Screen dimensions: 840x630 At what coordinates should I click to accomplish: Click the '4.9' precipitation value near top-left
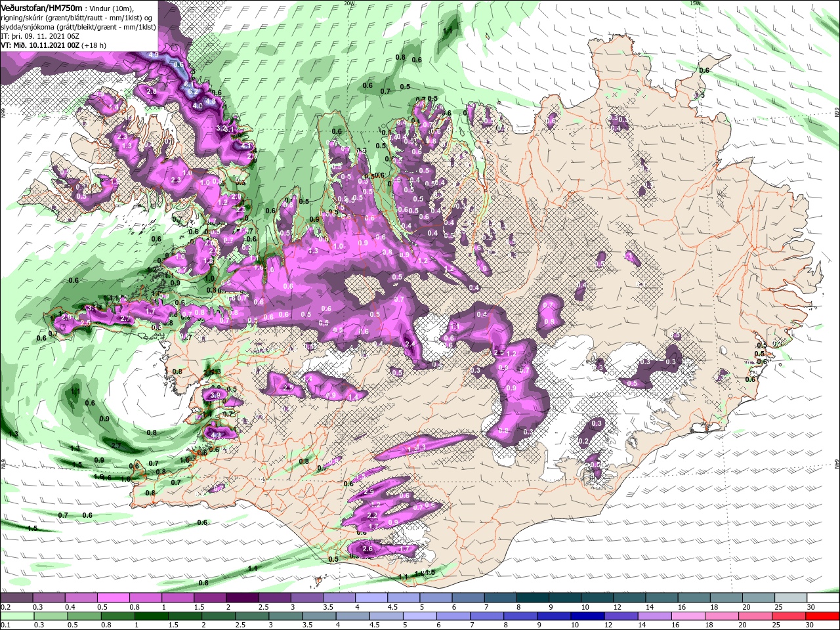153,54
